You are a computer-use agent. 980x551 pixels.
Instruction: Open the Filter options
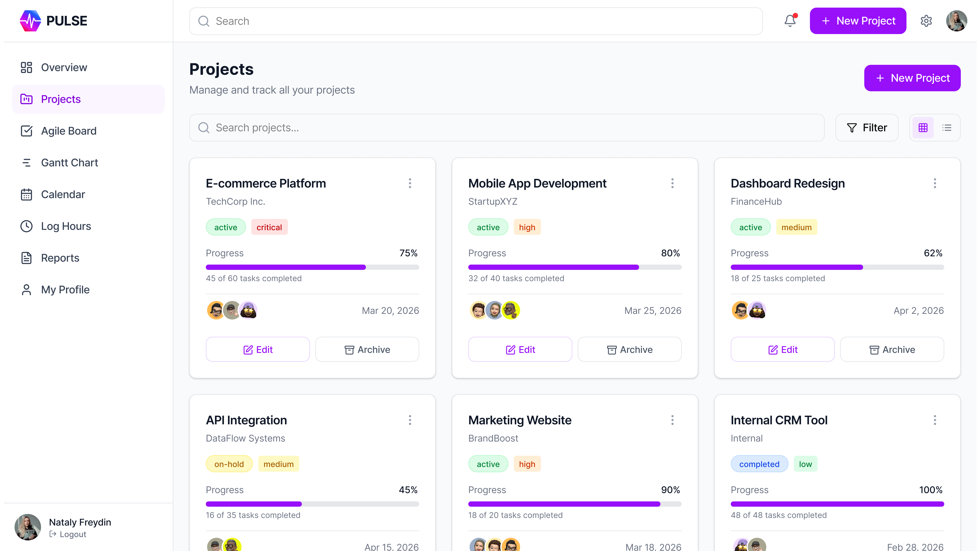point(867,128)
